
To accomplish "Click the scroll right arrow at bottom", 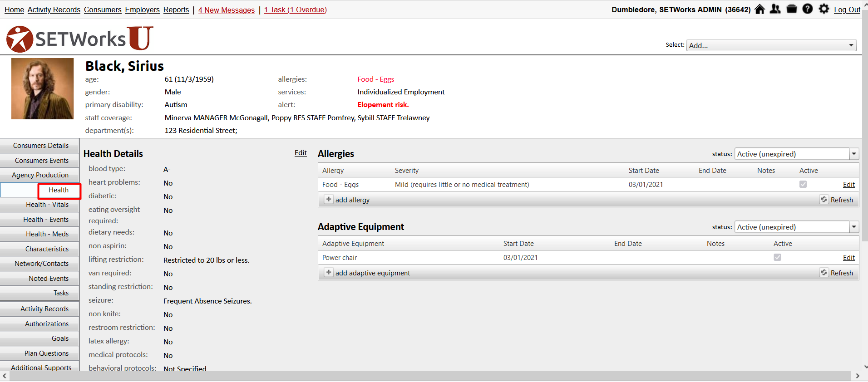I will 857,376.
